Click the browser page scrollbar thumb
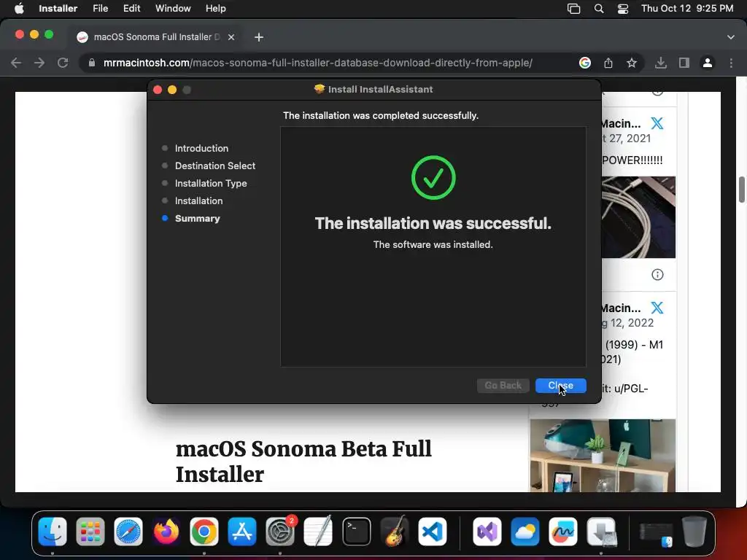Viewport: 747px width, 560px height. click(x=742, y=189)
